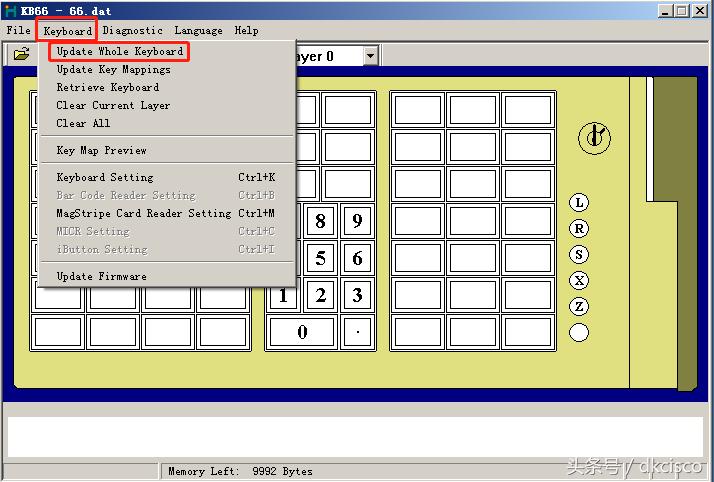This screenshot has height=482, width=714.
Task: Expand the Layer 0 dropdown
Action: [370, 56]
